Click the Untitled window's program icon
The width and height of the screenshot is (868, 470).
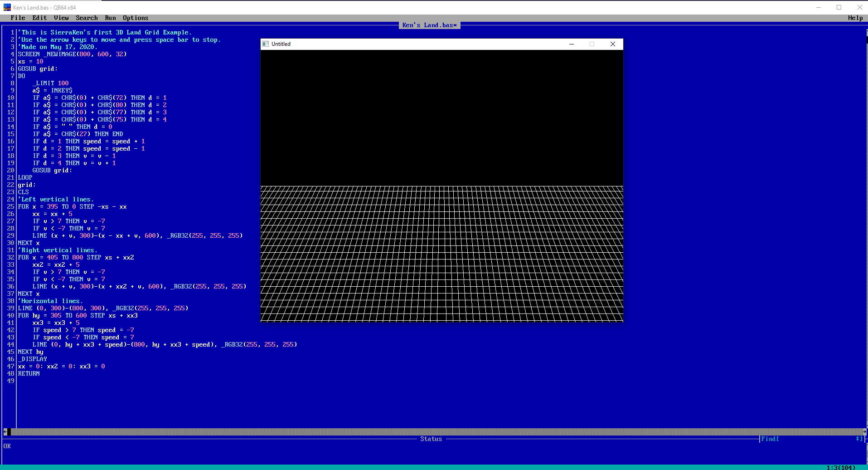[266, 44]
